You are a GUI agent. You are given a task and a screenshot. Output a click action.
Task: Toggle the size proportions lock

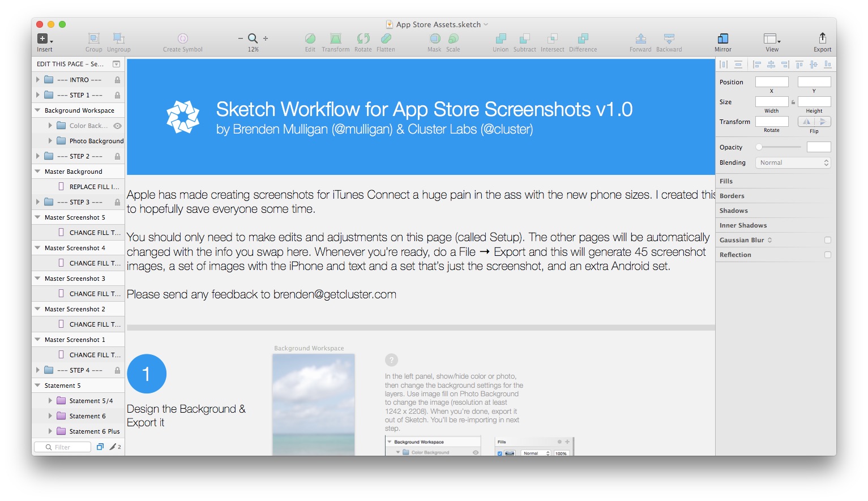793,102
